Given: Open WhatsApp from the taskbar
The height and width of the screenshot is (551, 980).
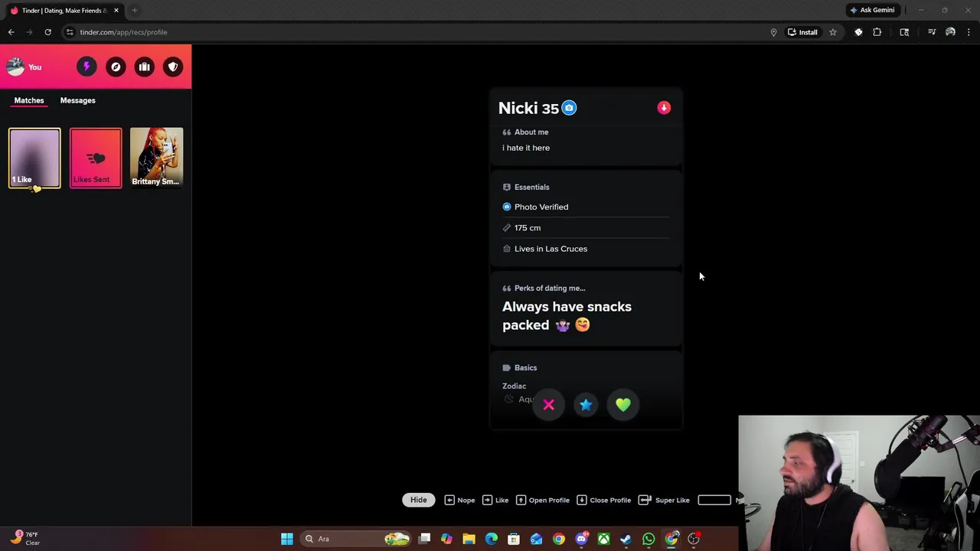Looking at the screenshot, I should [648, 539].
